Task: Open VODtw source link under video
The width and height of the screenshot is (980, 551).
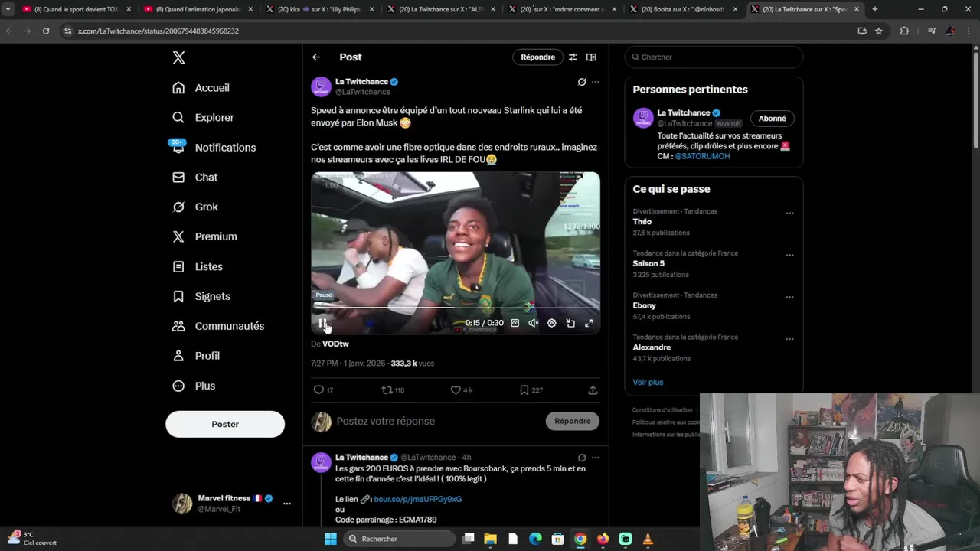Action: pyautogui.click(x=335, y=344)
